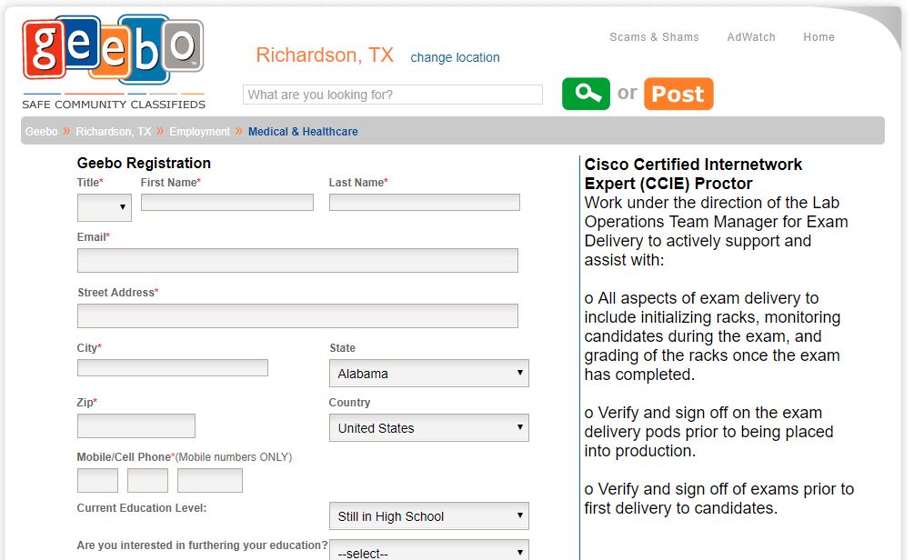Click the Geebo logo
The height and width of the screenshot is (560, 924).
[113, 63]
